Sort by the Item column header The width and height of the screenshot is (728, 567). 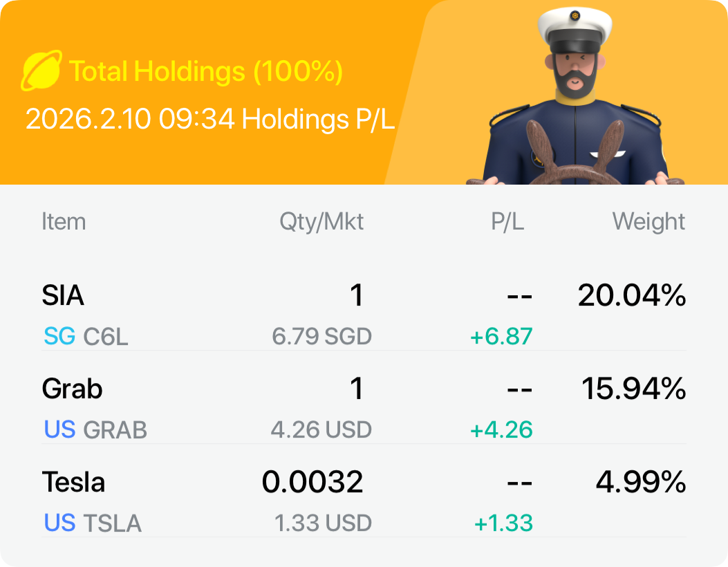tap(64, 222)
